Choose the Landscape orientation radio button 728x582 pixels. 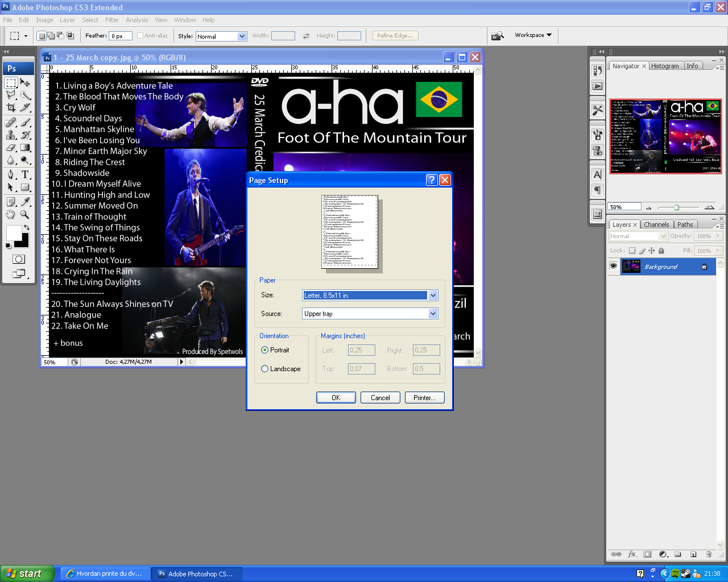tap(264, 369)
